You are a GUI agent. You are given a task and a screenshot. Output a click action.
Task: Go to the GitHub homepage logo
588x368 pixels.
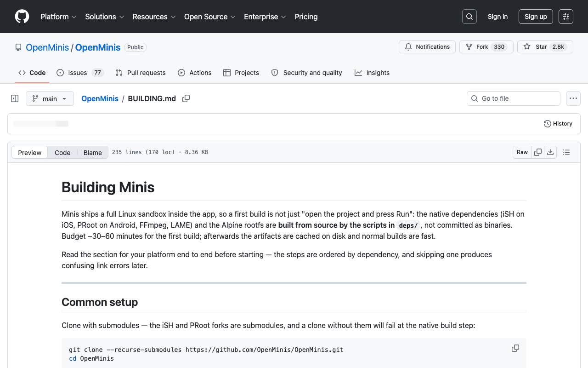tap(22, 17)
